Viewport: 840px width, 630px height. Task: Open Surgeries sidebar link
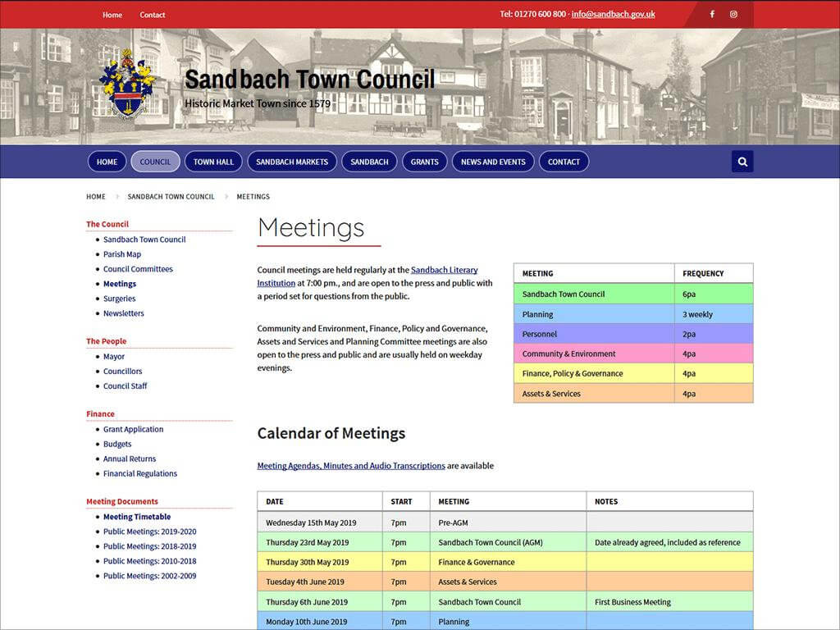(120, 299)
